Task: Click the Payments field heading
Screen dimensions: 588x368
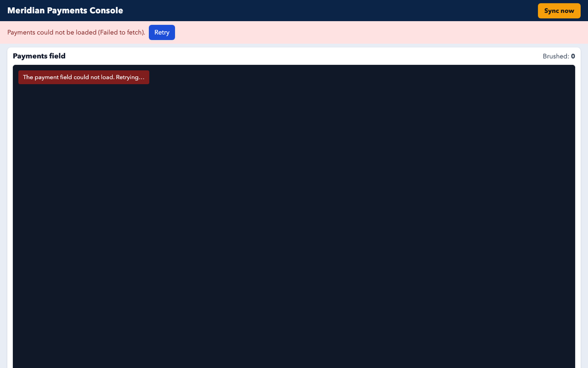Action: point(39,56)
